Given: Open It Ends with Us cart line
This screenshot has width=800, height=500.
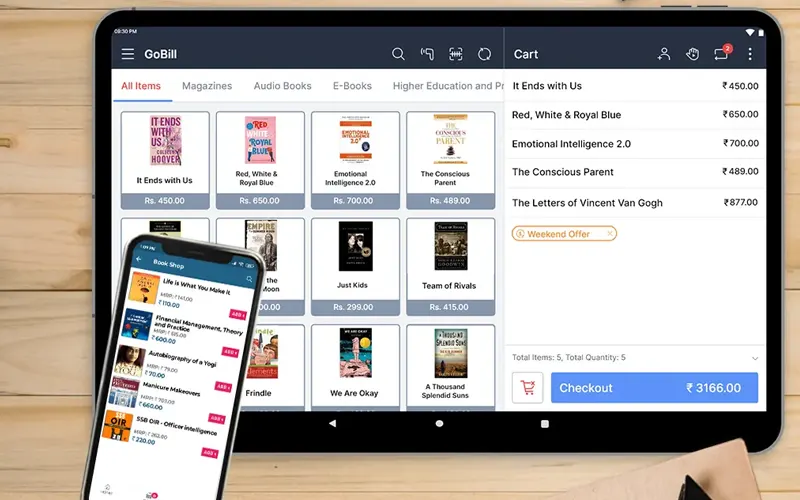Looking at the screenshot, I should pos(635,86).
